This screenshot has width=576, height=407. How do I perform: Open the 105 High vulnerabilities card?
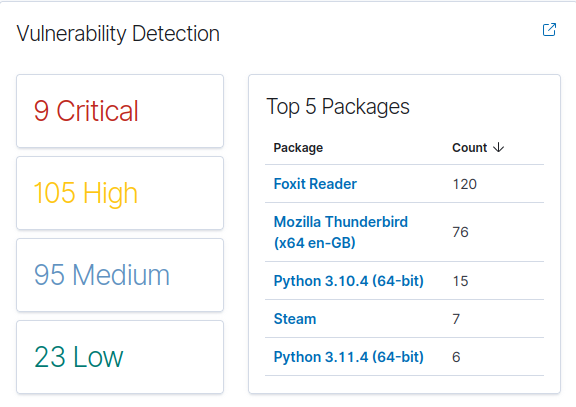[x=120, y=193]
